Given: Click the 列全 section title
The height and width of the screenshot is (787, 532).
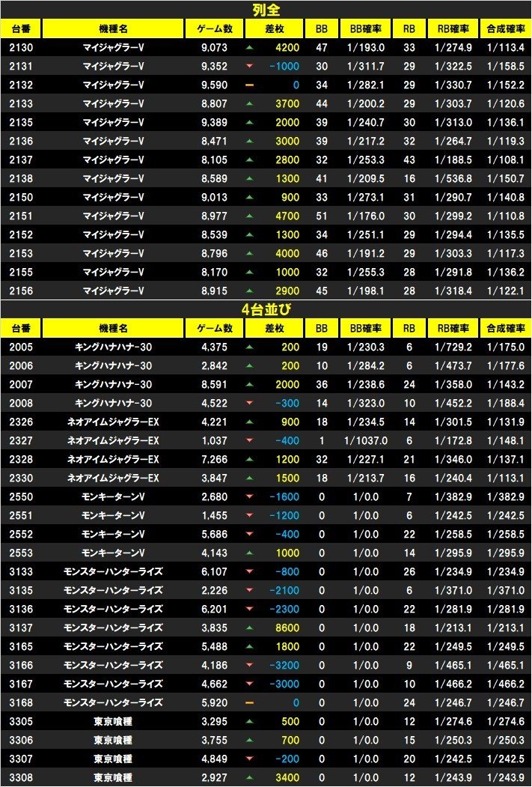Looking at the screenshot, I should 266,10.
